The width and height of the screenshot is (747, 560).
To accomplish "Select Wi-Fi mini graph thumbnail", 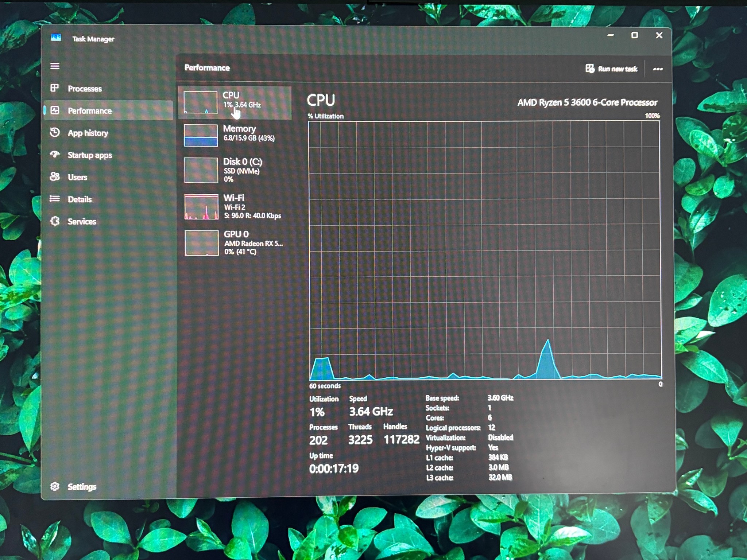I will pyautogui.click(x=201, y=207).
